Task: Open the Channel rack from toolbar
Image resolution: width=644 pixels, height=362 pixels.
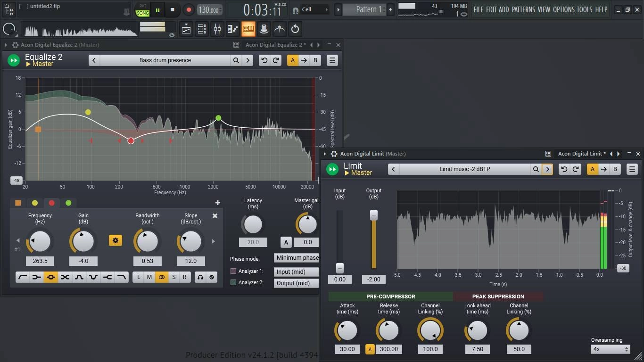Action: pos(202,29)
